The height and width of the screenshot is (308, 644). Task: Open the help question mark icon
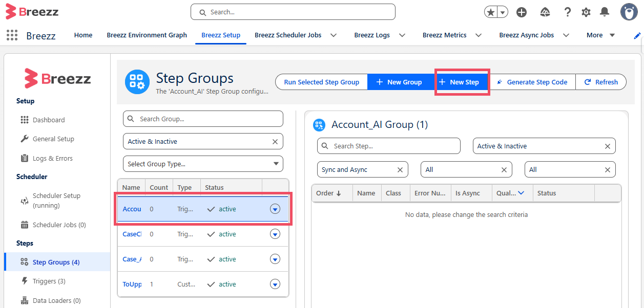[x=567, y=12]
